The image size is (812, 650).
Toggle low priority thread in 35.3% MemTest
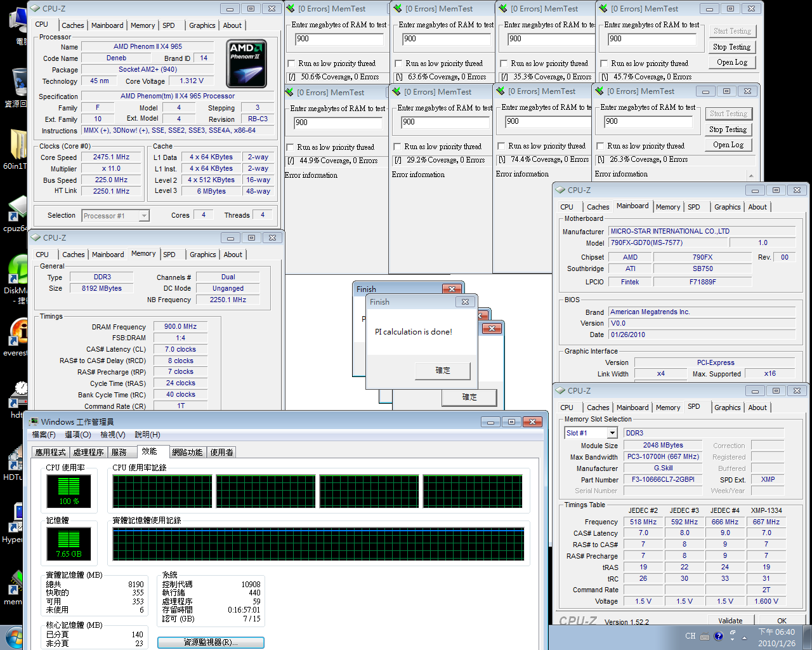point(504,63)
